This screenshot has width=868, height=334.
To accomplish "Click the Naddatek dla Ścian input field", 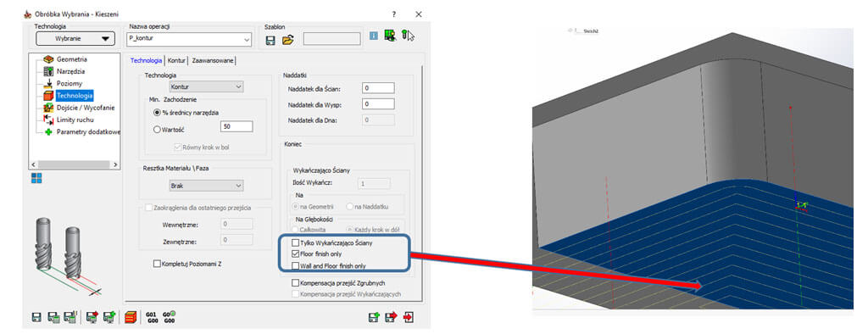I will (378, 88).
